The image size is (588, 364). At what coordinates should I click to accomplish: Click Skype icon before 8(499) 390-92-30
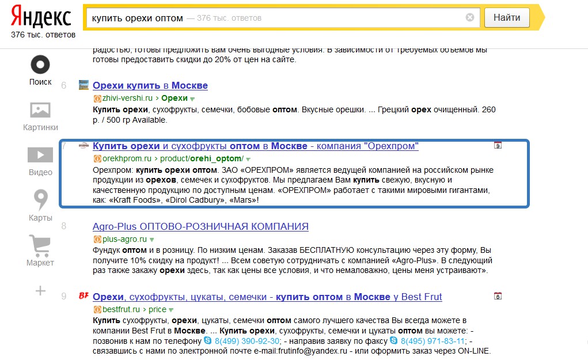tap(207, 340)
